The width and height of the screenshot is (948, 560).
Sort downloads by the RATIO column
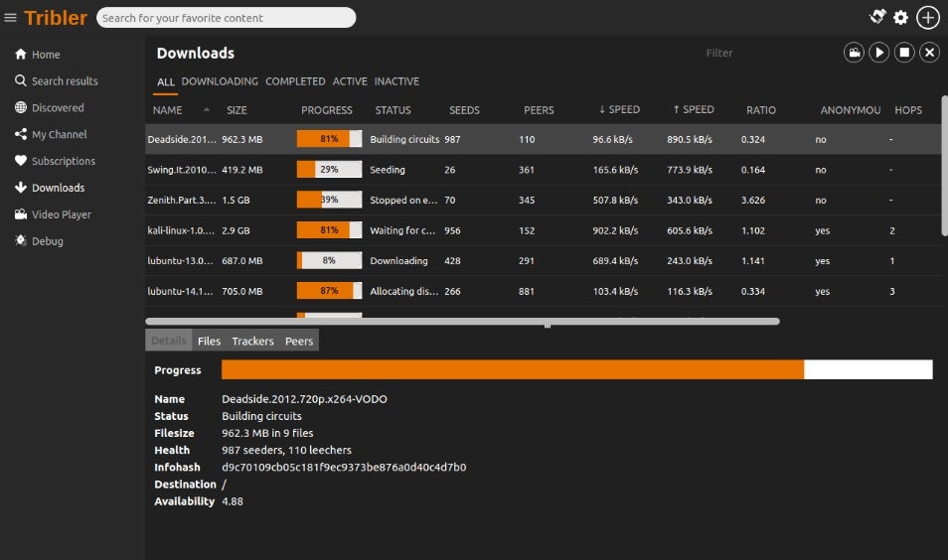[x=761, y=110]
